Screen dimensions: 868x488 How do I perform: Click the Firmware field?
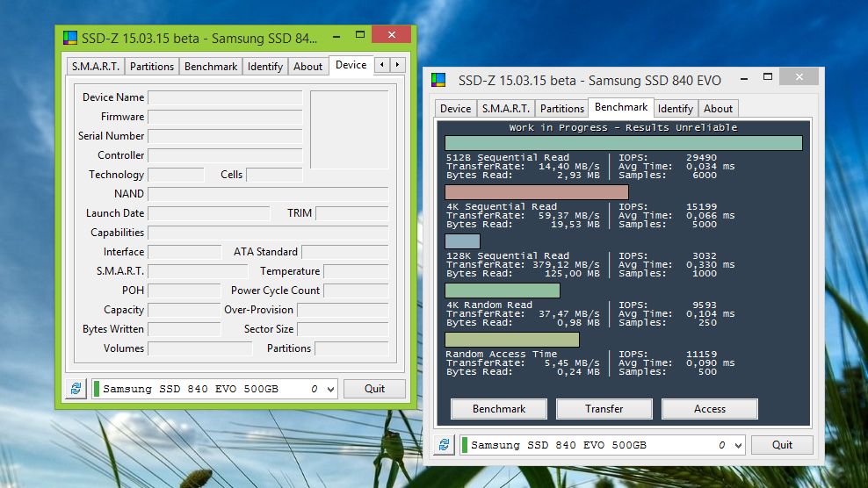[225, 117]
